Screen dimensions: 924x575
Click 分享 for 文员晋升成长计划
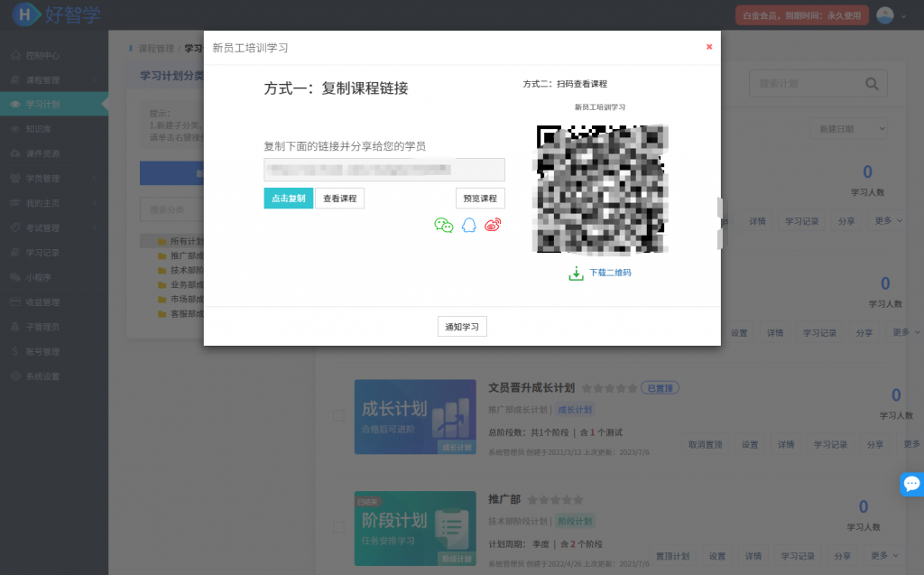click(x=875, y=445)
